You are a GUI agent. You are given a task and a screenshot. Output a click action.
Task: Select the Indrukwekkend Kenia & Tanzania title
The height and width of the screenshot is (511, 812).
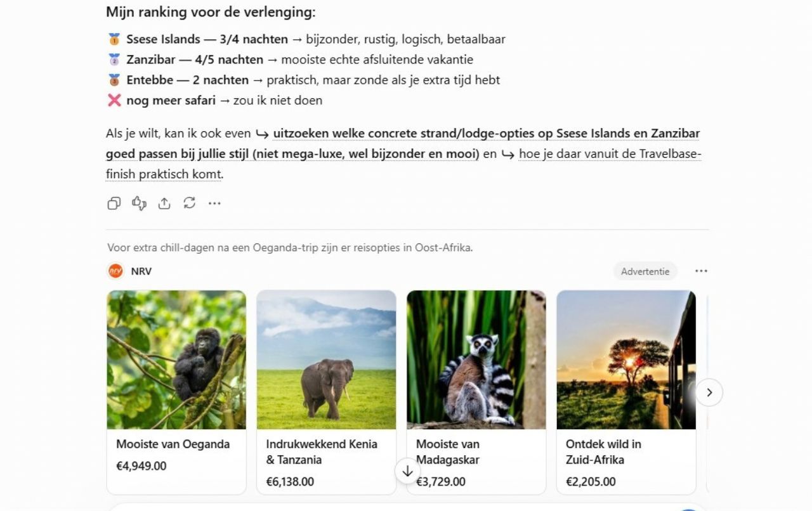[322, 452]
